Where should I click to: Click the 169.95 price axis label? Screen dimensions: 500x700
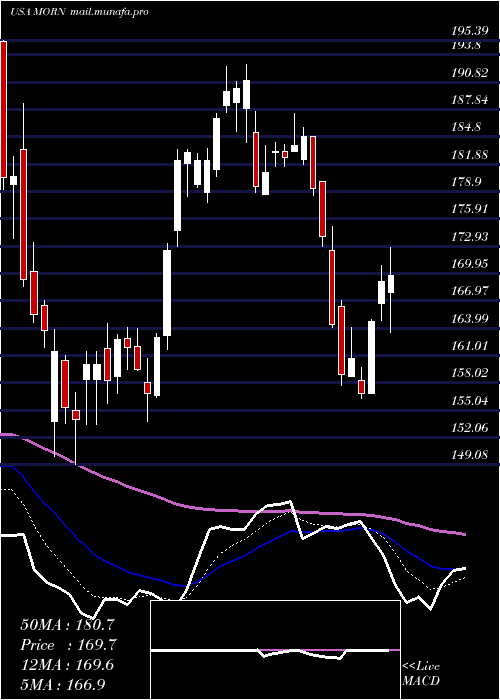pyautogui.click(x=469, y=264)
